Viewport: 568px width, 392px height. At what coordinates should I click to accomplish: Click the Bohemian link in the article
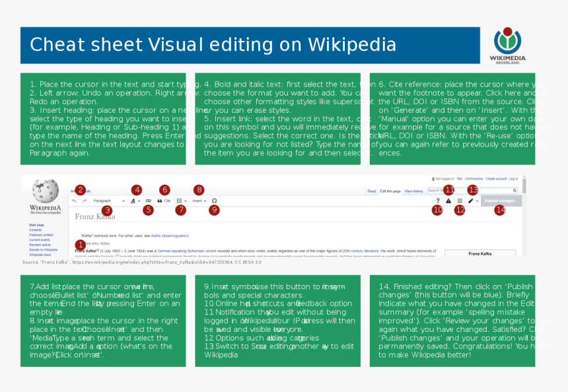pos(196,251)
